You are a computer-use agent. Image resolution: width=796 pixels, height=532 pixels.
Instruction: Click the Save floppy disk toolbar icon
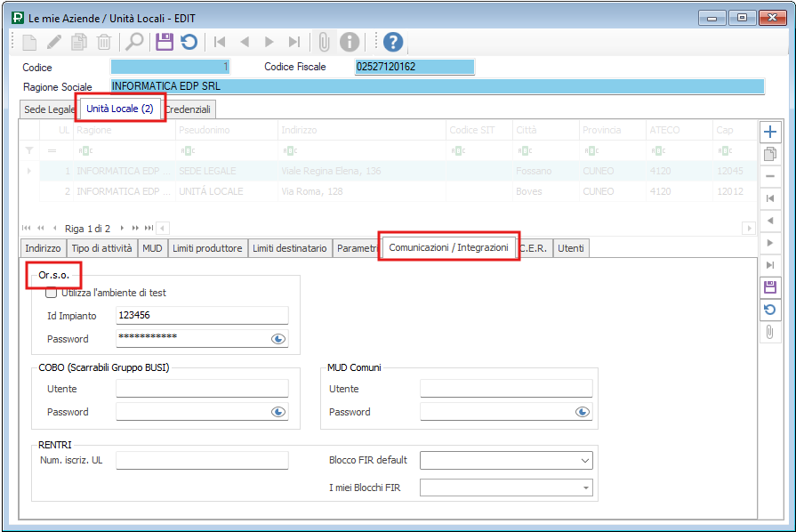pyautogui.click(x=165, y=42)
